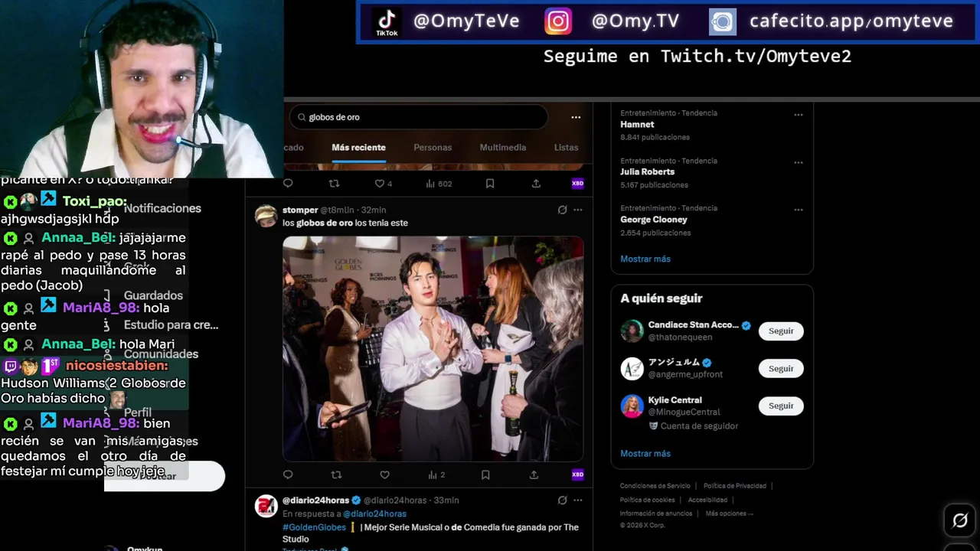Viewport: 980px width, 551px height.
Task: Share the tweet with 602 views
Action: [x=536, y=184]
